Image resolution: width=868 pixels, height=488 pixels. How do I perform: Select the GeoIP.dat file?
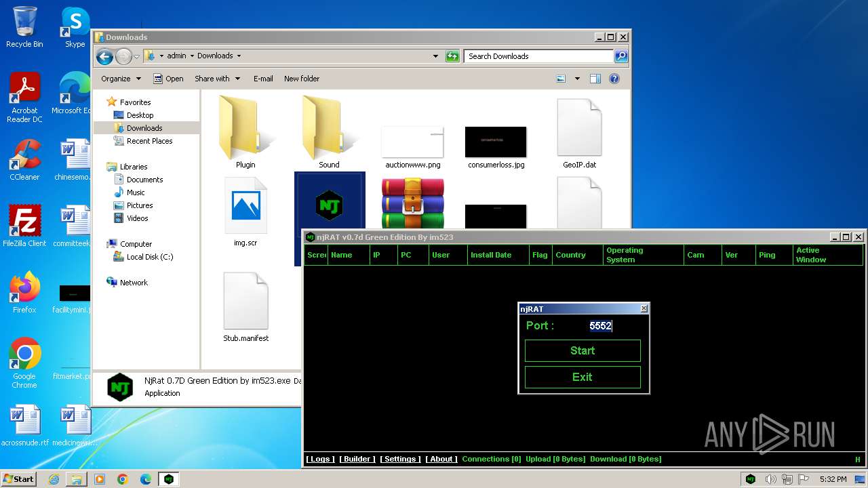point(579,133)
